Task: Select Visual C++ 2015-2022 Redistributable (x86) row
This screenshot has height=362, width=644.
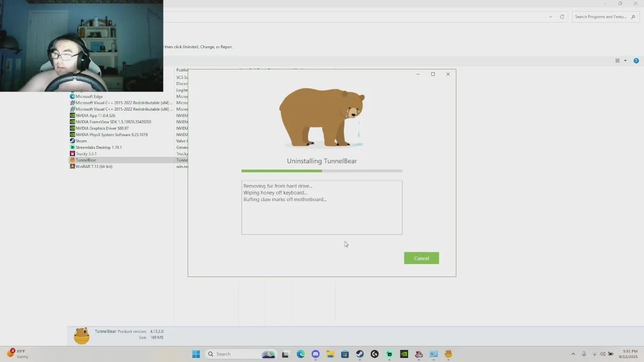Action: pyautogui.click(x=121, y=109)
